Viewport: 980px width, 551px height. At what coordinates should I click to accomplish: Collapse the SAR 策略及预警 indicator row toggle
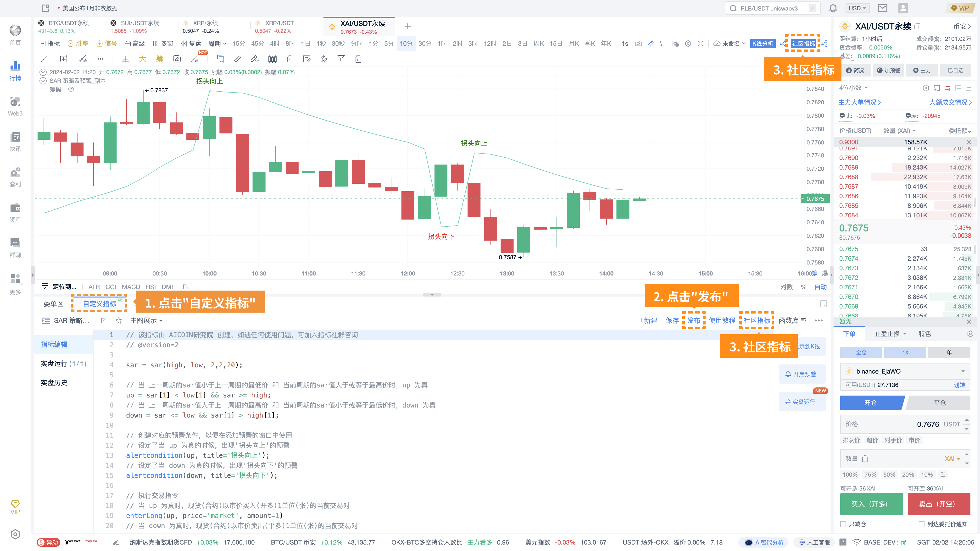click(x=43, y=81)
